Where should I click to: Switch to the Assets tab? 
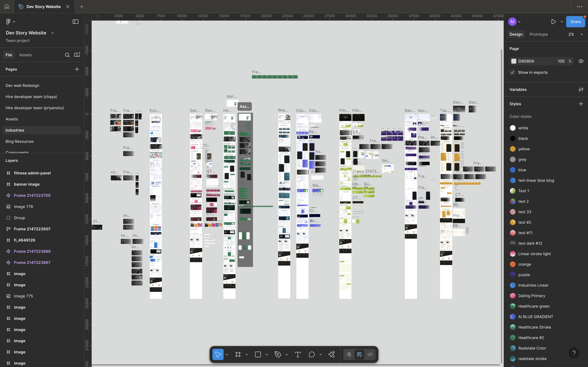(25, 55)
